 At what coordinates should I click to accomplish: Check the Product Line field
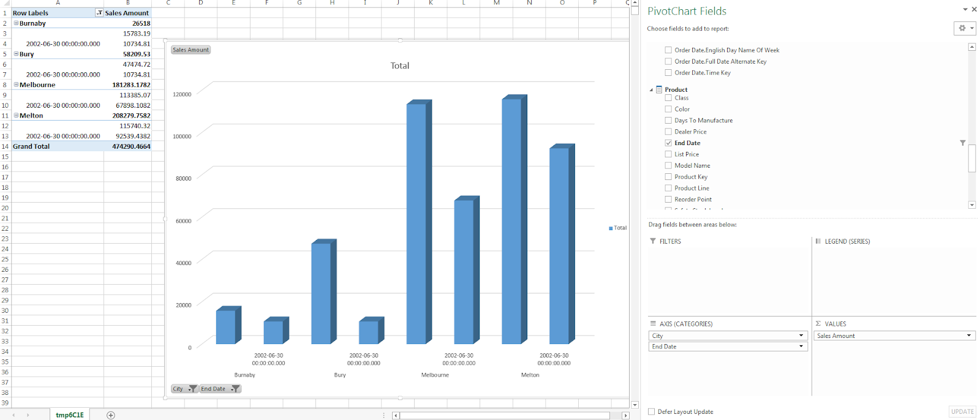coord(668,188)
